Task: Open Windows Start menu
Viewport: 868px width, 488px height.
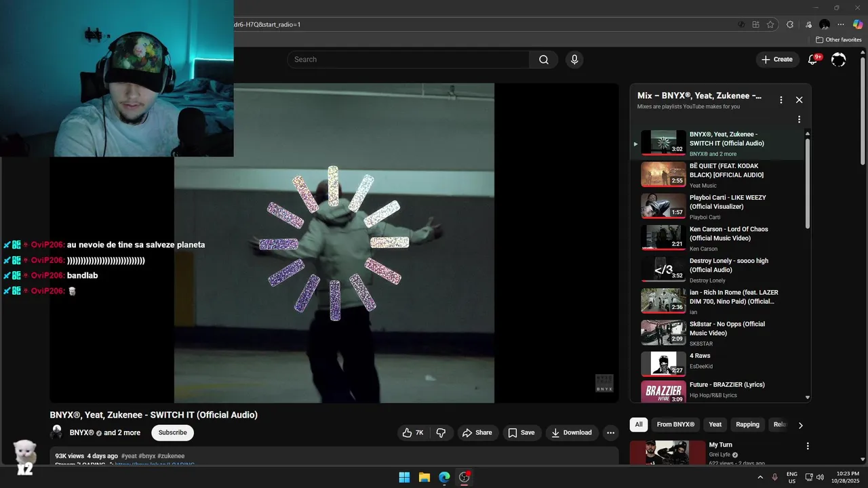Action: [x=404, y=477]
